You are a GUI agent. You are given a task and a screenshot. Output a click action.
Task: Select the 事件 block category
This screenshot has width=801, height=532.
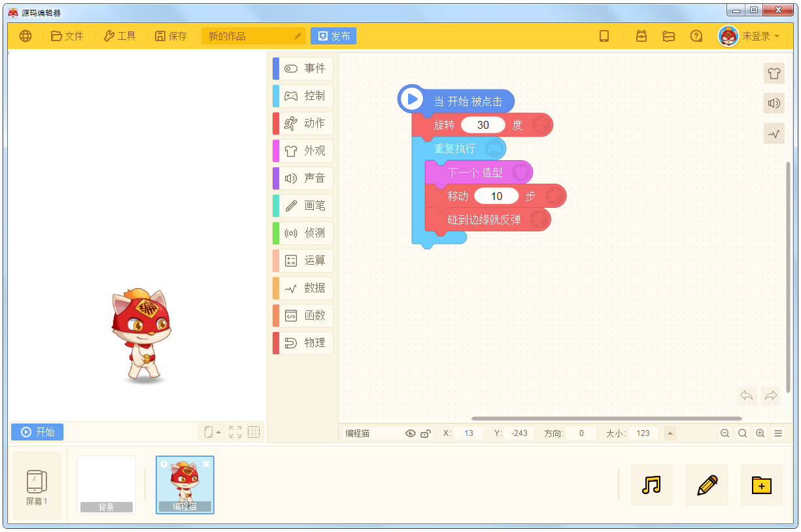click(303, 69)
